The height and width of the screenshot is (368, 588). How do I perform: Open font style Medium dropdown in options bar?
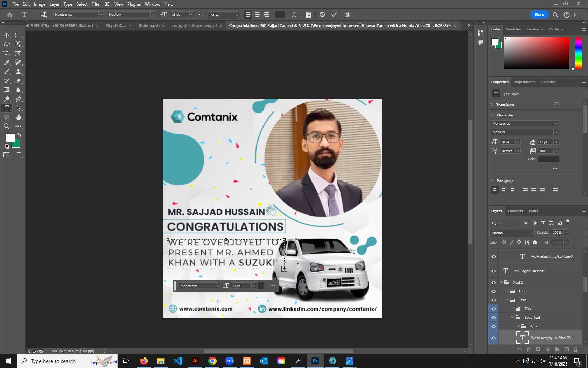point(153,15)
